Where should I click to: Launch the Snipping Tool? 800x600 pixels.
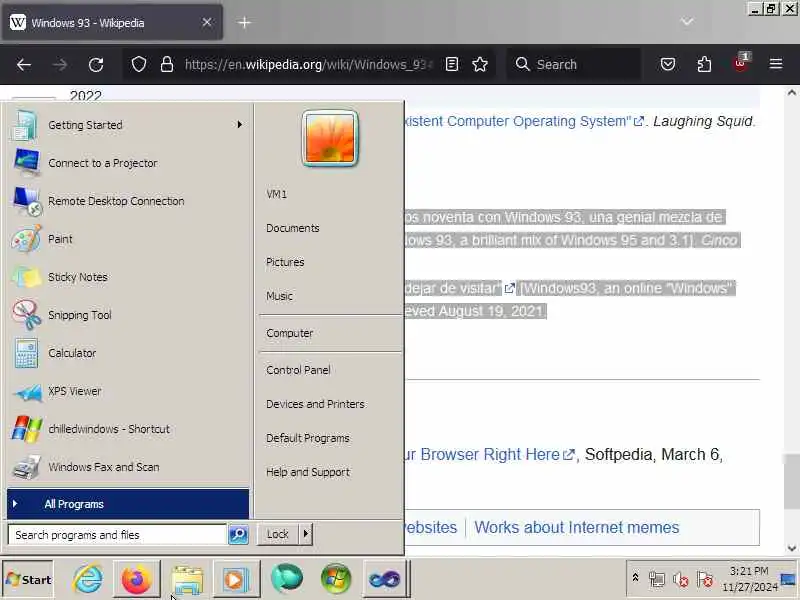click(128, 315)
